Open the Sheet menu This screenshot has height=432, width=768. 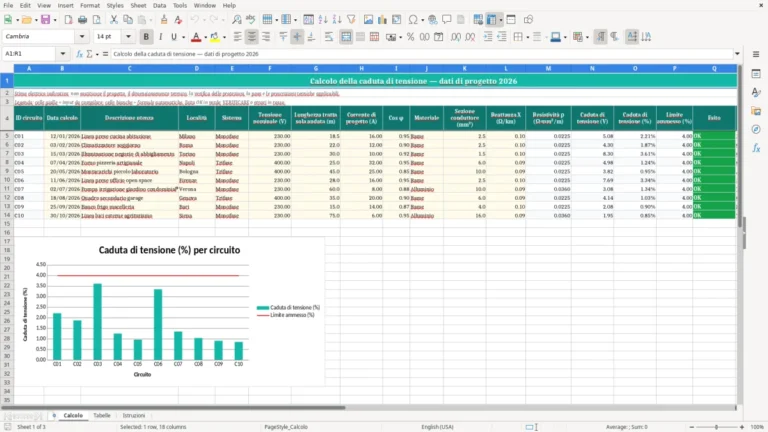click(x=138, y=5)
